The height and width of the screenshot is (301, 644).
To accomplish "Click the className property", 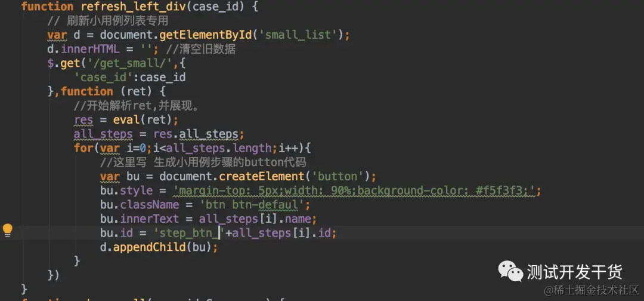I will coord(150,205).
